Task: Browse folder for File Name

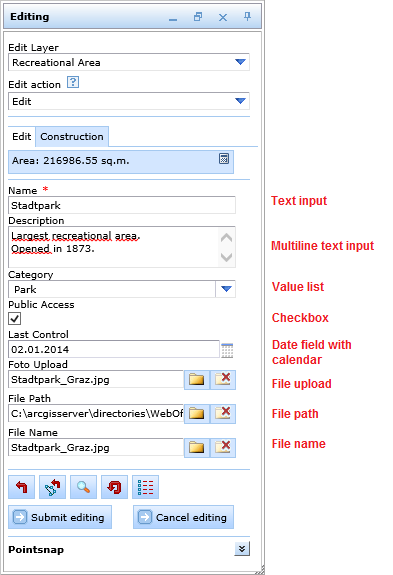Action: tap(196, 447)
